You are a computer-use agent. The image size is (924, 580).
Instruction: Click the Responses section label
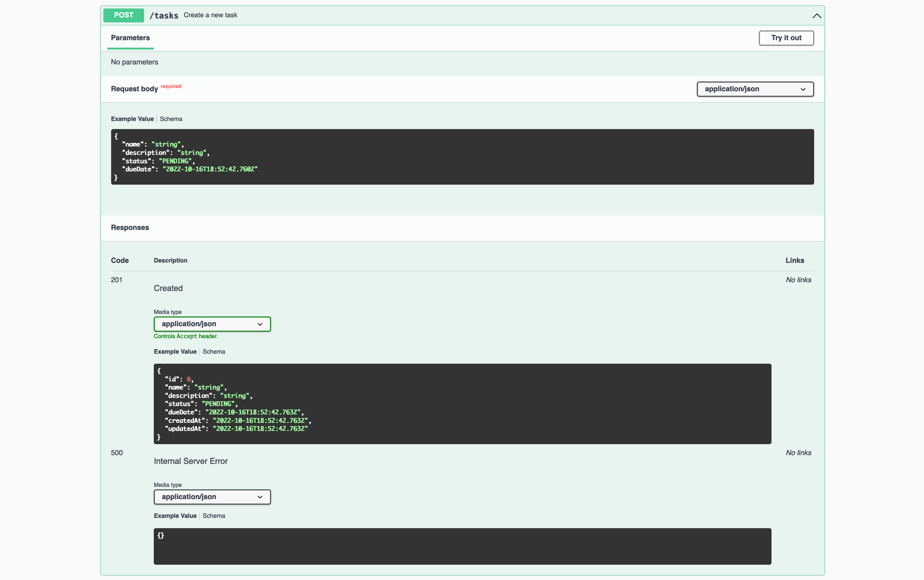click(130, 227)
